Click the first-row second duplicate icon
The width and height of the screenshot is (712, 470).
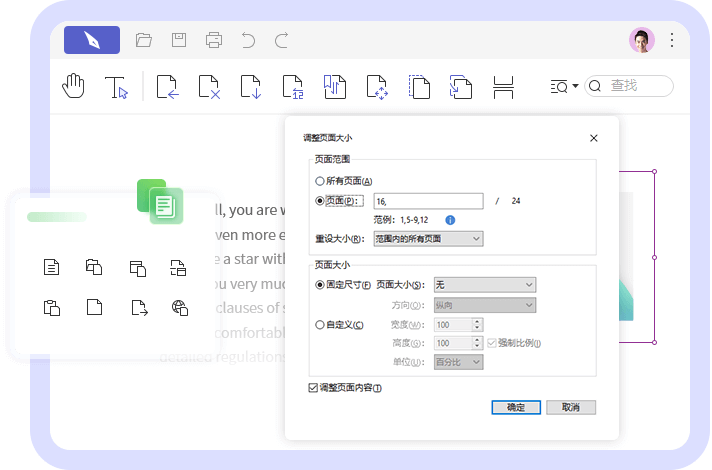[94, 267]
